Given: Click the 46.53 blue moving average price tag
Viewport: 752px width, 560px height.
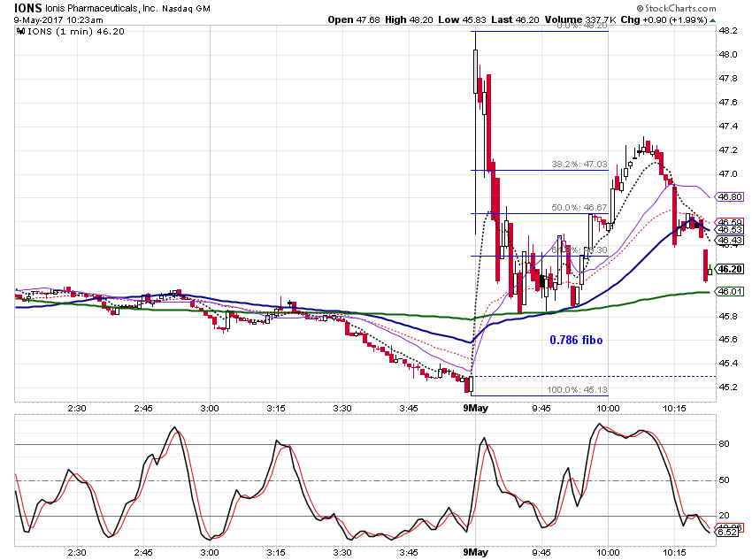Looking at the screenshot, I should coord(730,230).
